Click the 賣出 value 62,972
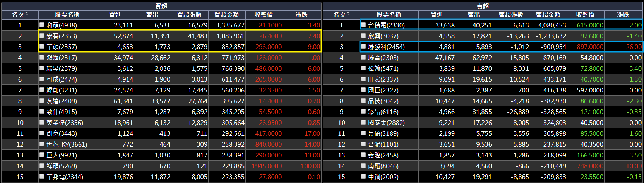Image resolution: width=644 pixels, height=183 pixels. [482, 58]
